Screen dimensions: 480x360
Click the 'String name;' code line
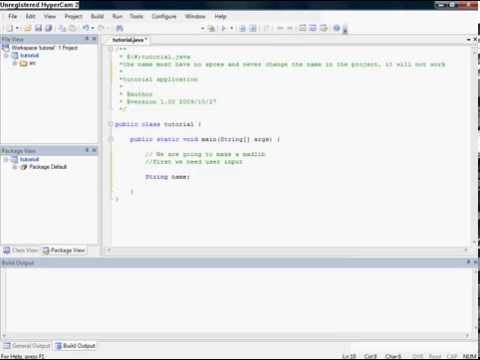pyautogui.click(x=168, y=177)
